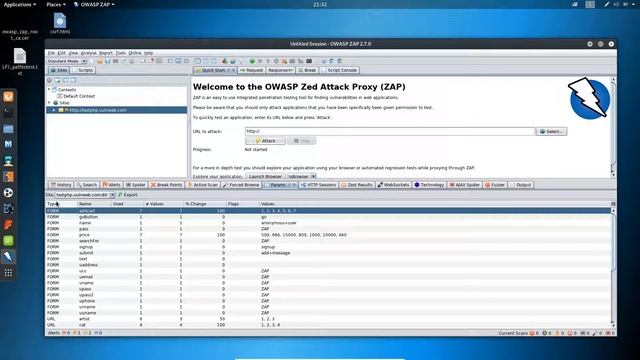The width and height of the screenshot is (640, 360).
Task: Open the Online menu
Action: (135, 53)
